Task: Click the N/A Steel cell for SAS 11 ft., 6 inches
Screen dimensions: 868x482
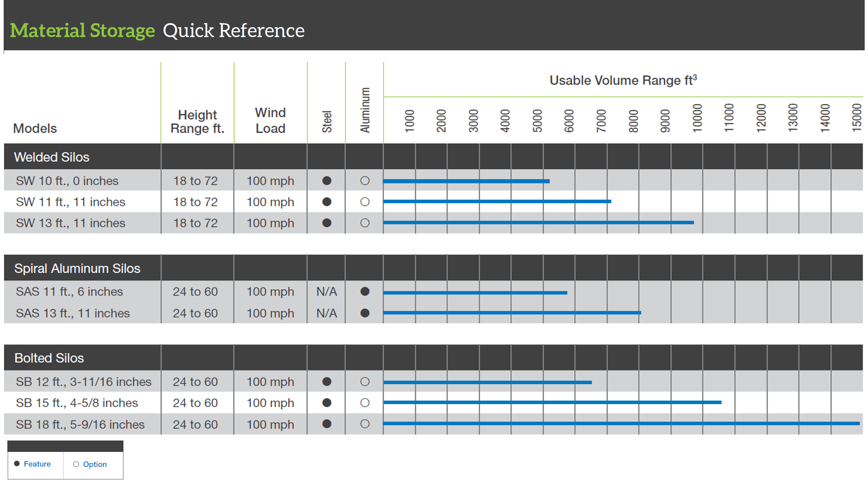Action: click(327, 291)
